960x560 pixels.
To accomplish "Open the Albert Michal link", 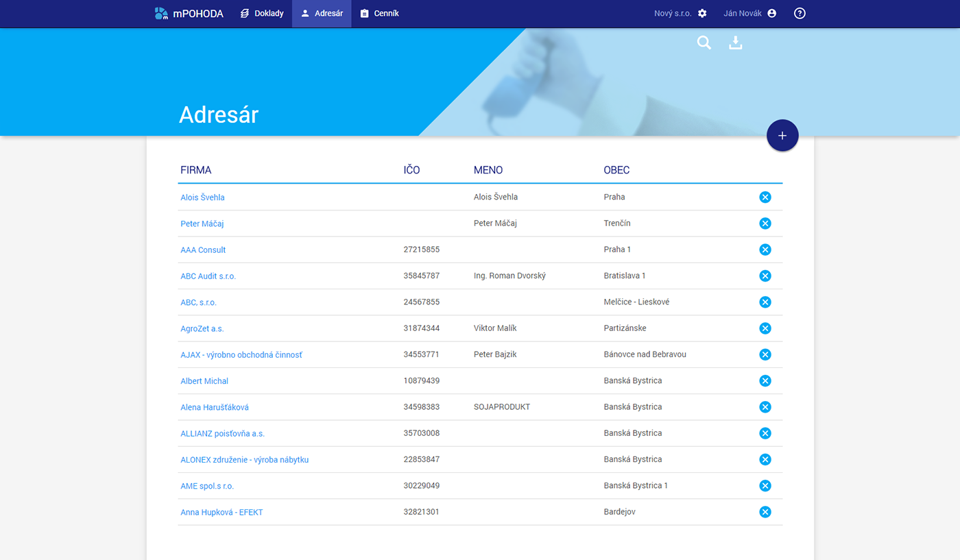I will pyautogui.click(x=204, y=381).
